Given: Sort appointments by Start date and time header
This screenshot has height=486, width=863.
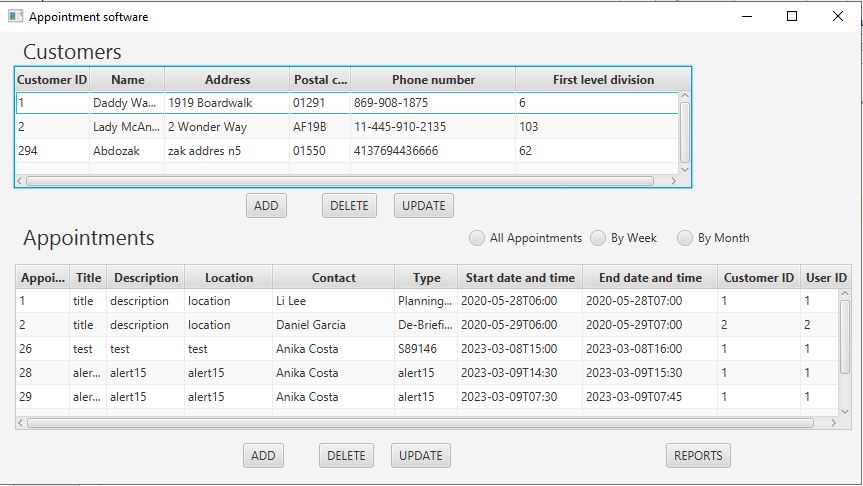Looking at the screenshot, I should (520, 278).
